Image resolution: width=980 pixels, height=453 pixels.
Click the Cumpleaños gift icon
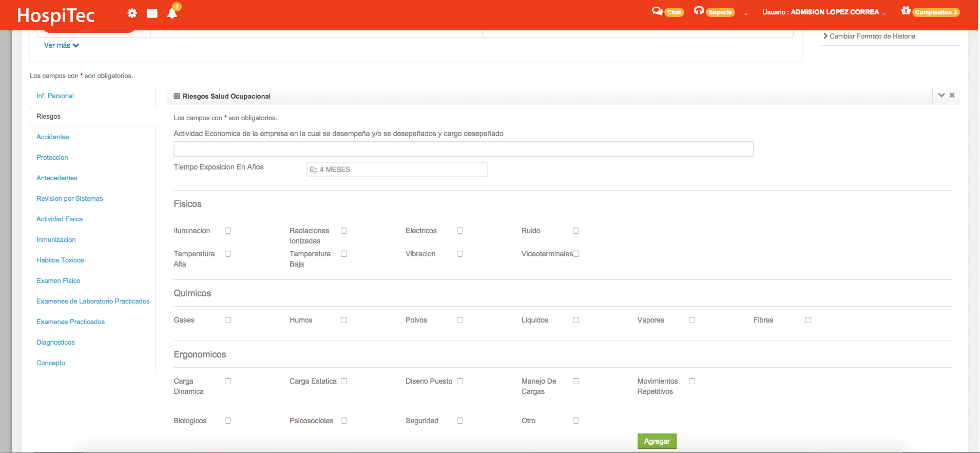pos(906,11)
